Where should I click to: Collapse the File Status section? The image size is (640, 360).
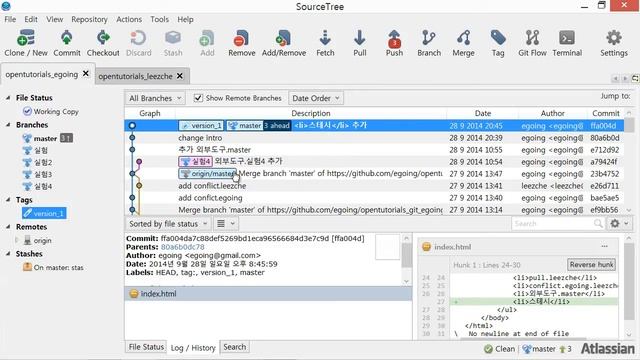[x=8, y=98]
